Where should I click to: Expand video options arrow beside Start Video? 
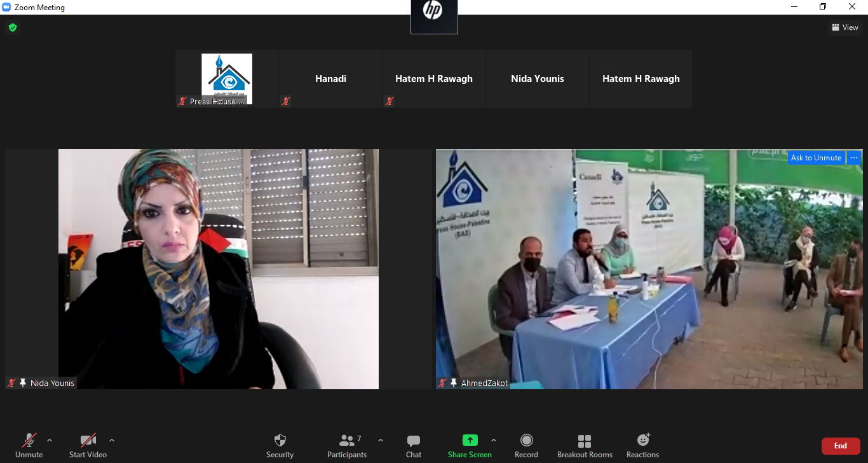tap(112, 440)
